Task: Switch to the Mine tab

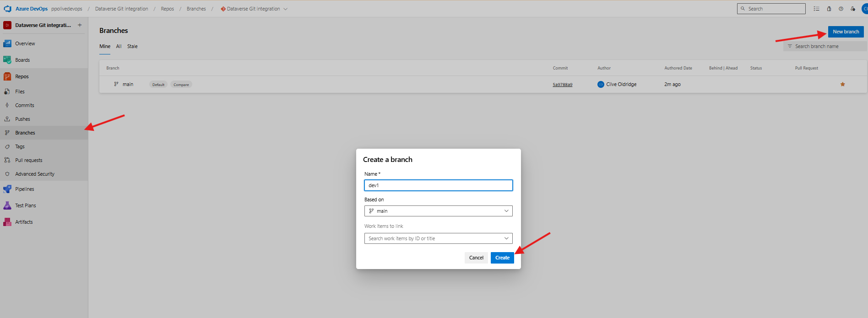Action: tap(105, 46)
